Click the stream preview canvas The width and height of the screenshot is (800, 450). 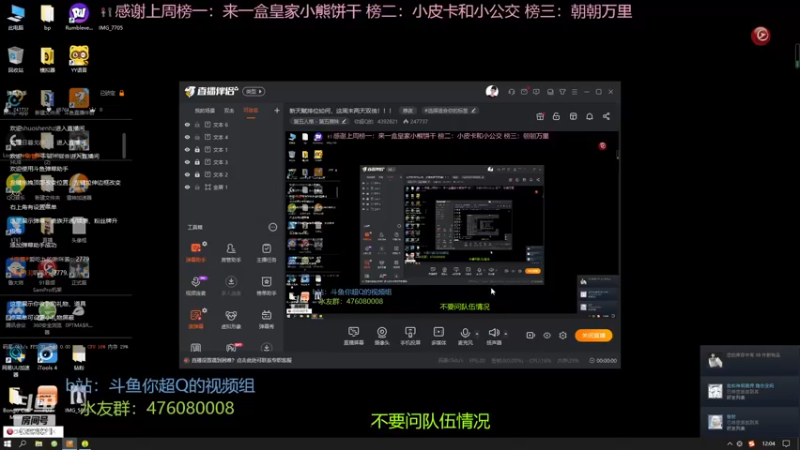tap(452, 225)
